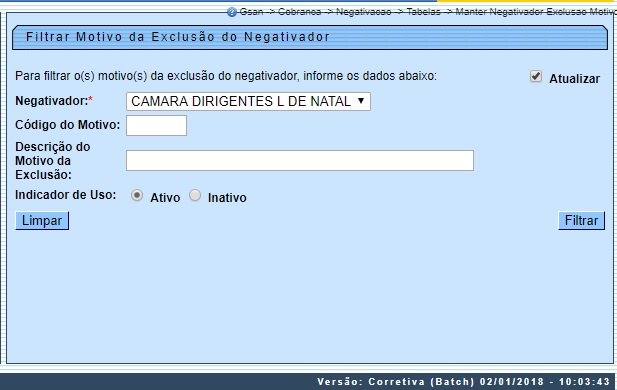Click the Indicador de Uso label
This screenshot has width=617, height=390.
(66, 195)
